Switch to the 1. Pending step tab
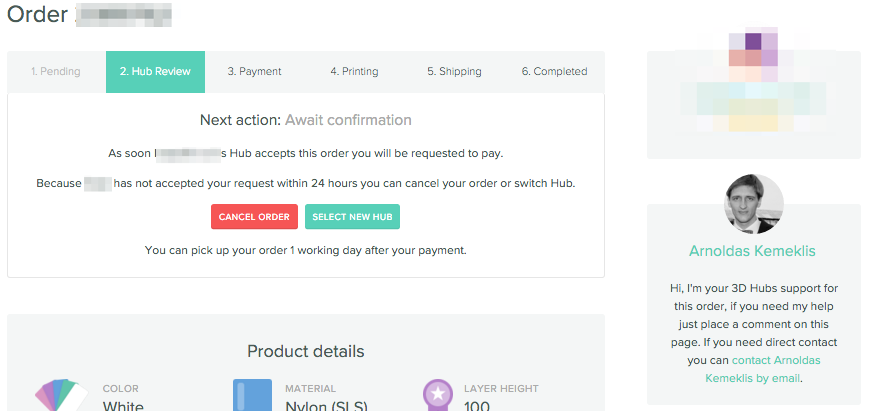 [56, 72]
